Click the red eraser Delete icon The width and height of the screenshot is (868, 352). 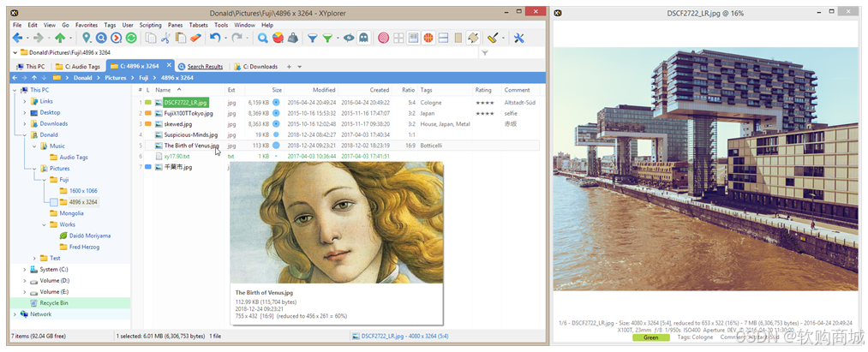[195, 38]
